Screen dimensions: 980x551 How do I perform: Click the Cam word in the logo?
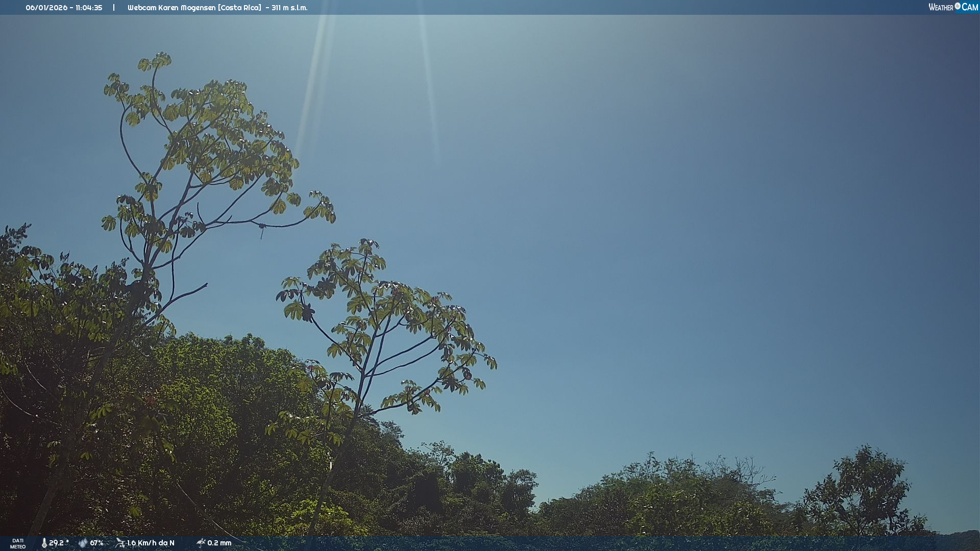pos(970,7)
